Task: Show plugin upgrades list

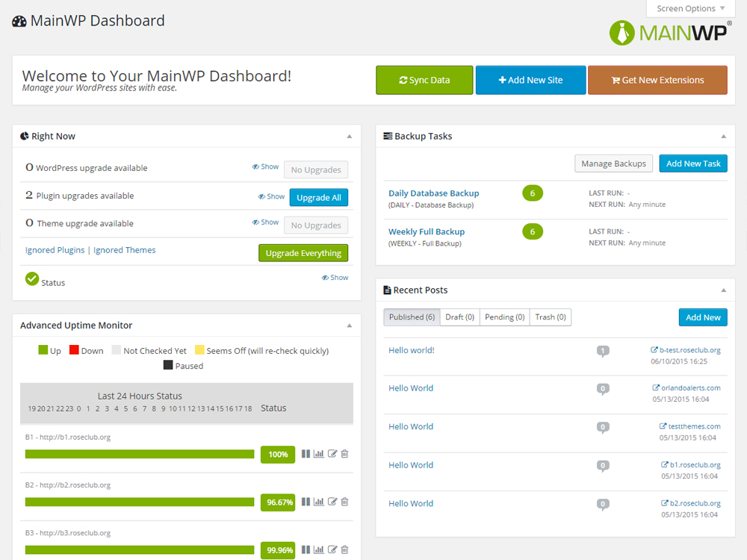Action: 271,197
